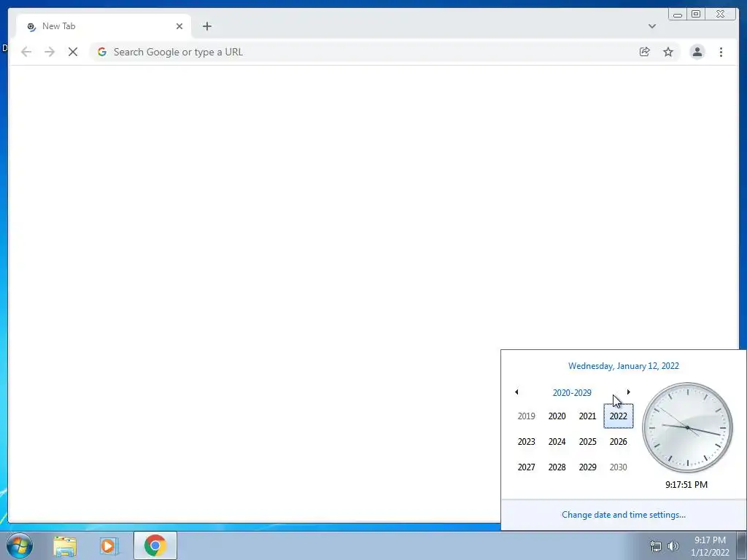The width and height of the screenshot is (747, 560).
Task: Open the network tray icon
Action: (x=656, y=546)
